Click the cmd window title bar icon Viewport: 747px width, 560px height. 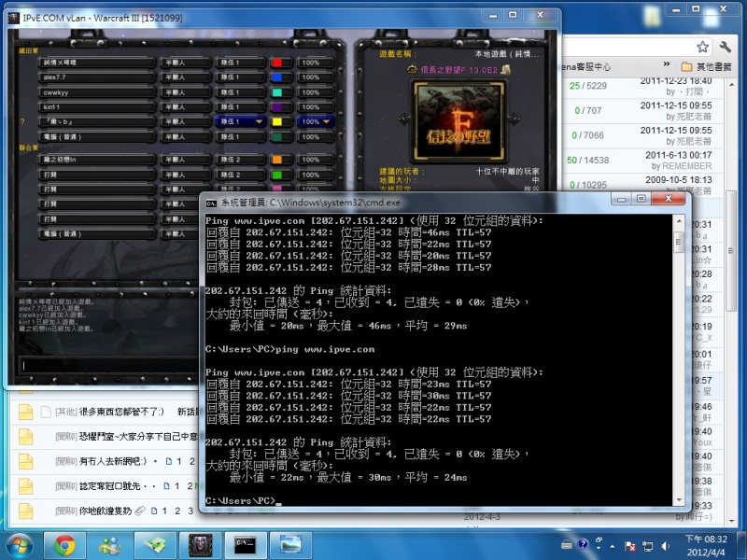click(212, 201)
